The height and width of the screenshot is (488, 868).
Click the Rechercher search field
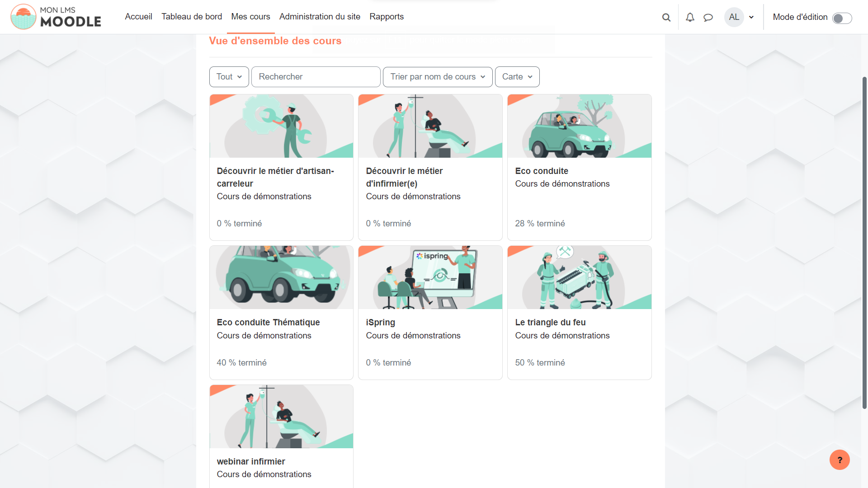[x=316, y=77]
